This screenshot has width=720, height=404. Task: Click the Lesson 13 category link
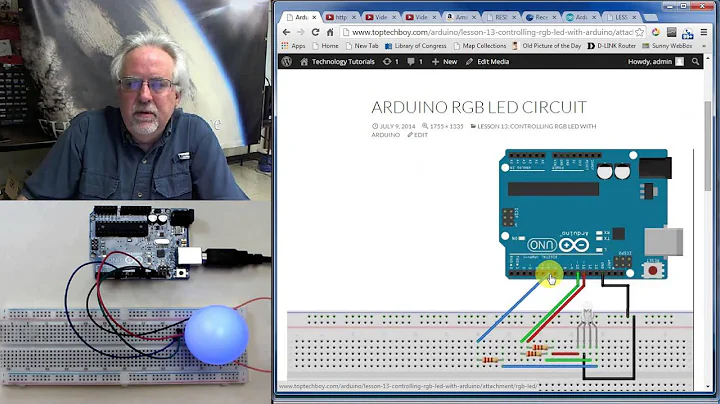pos(484,130)
